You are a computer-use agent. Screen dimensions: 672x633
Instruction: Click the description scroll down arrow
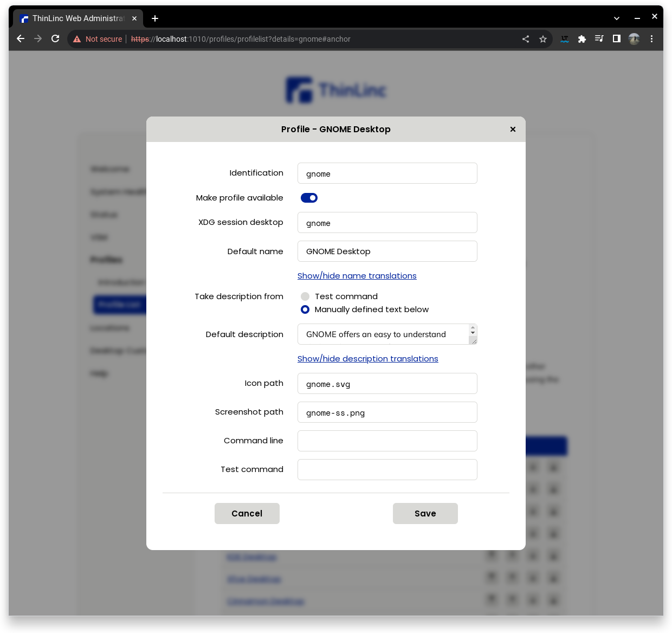pyautogui.click(x=473, y=333)
